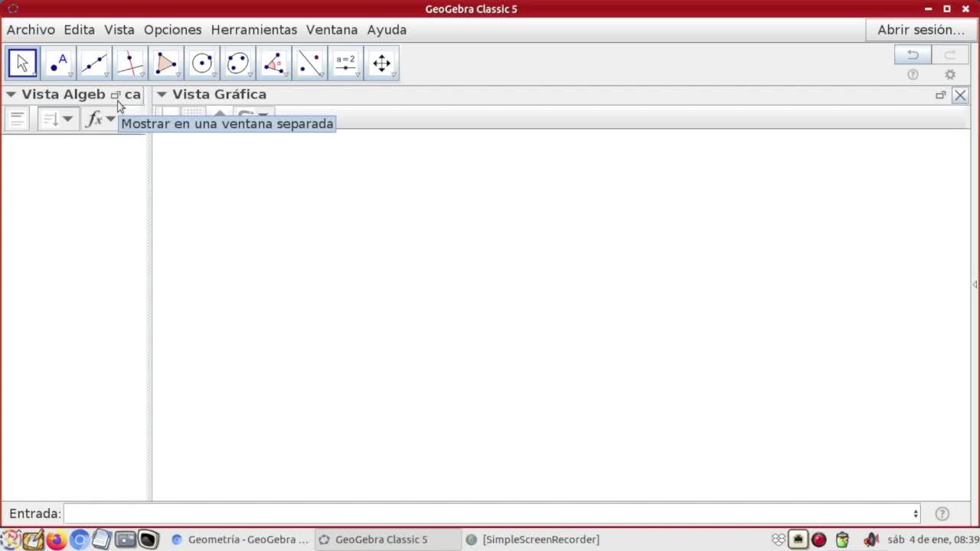This screenshot has height=551, width=980.
Task: Open the Opciones menu
Action: tap(173, 30)
